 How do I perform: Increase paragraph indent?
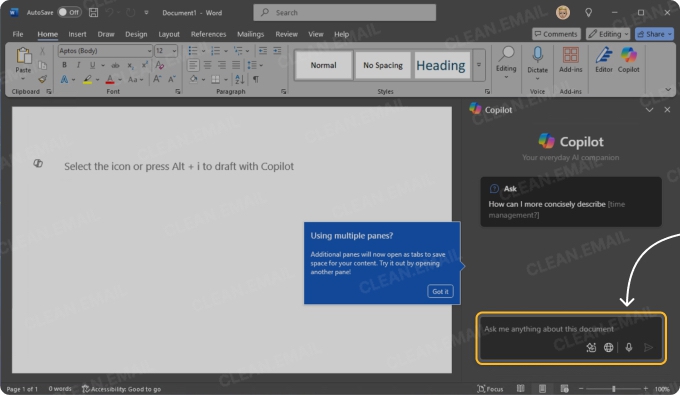click(277, 51)
